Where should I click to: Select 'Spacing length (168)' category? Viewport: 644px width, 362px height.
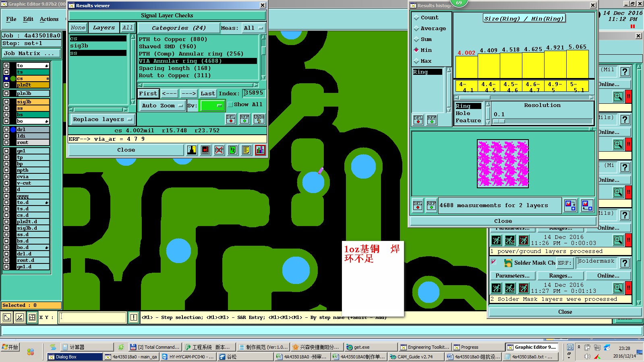175,68
